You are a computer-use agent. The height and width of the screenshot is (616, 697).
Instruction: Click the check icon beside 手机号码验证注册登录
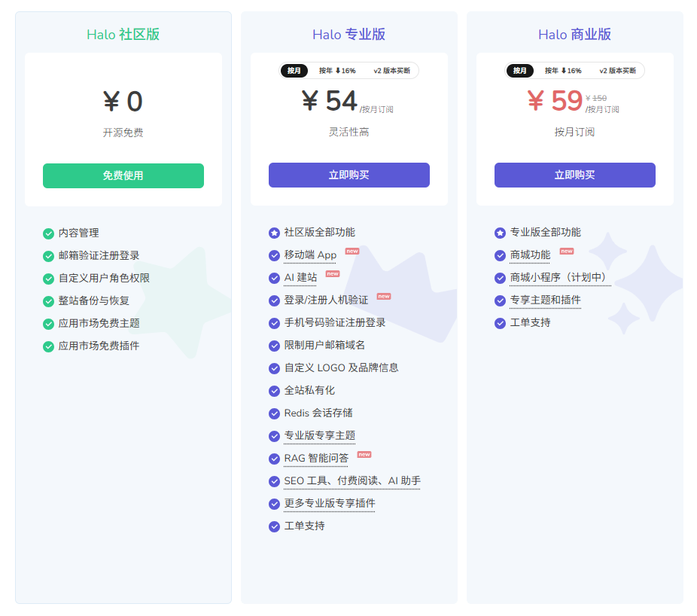[274, 323]
